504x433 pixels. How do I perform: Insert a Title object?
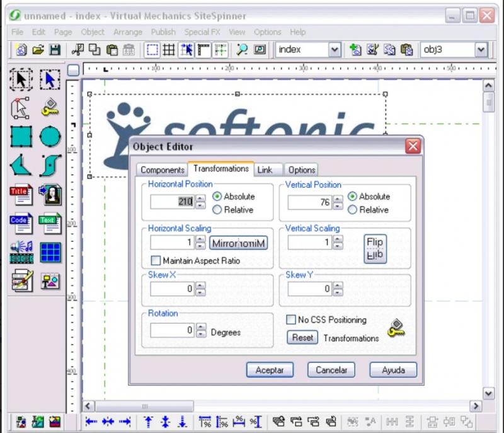pyautogui.click(x=21, y=195)
